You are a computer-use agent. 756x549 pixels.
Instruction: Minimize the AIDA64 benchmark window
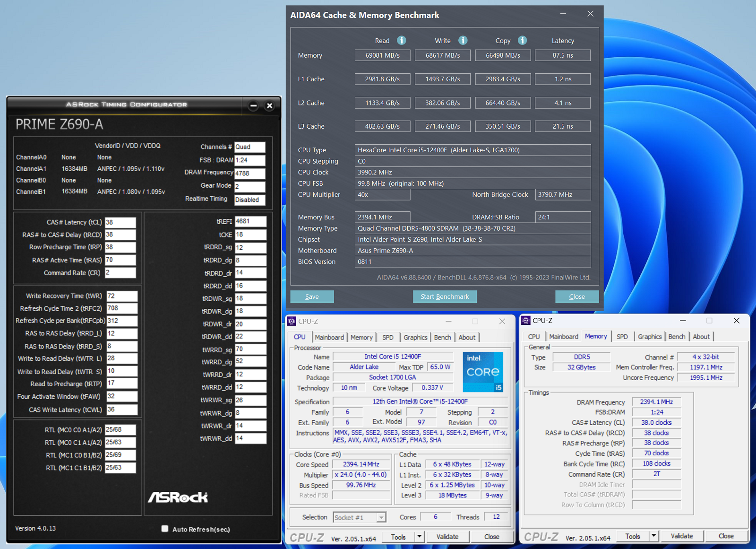click(563, 14)
